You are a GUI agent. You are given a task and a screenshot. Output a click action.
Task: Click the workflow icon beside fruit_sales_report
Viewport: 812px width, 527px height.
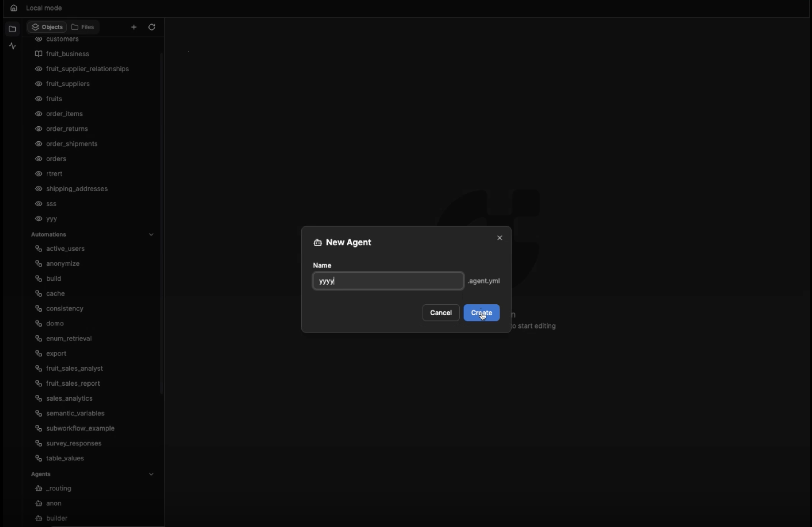[x=39, y=383]
